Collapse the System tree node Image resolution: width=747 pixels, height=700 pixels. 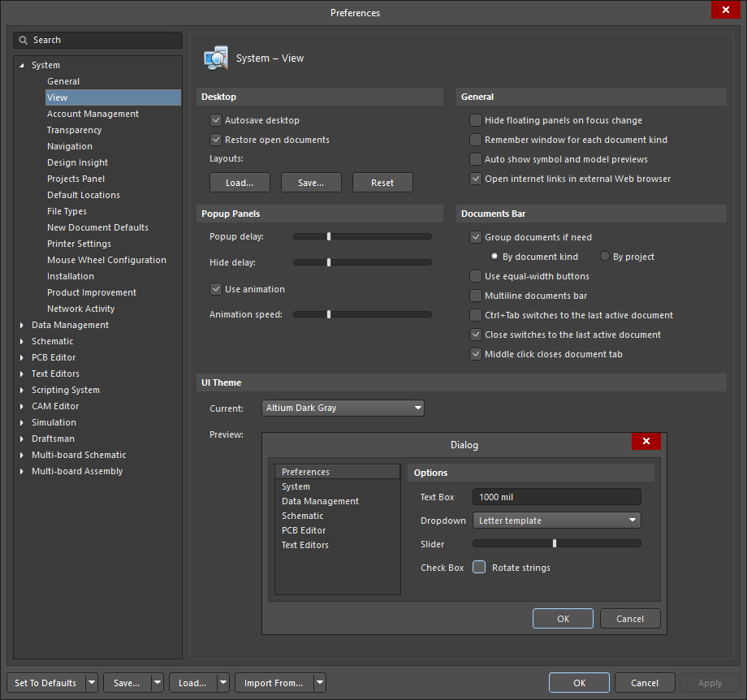point(22,65)
